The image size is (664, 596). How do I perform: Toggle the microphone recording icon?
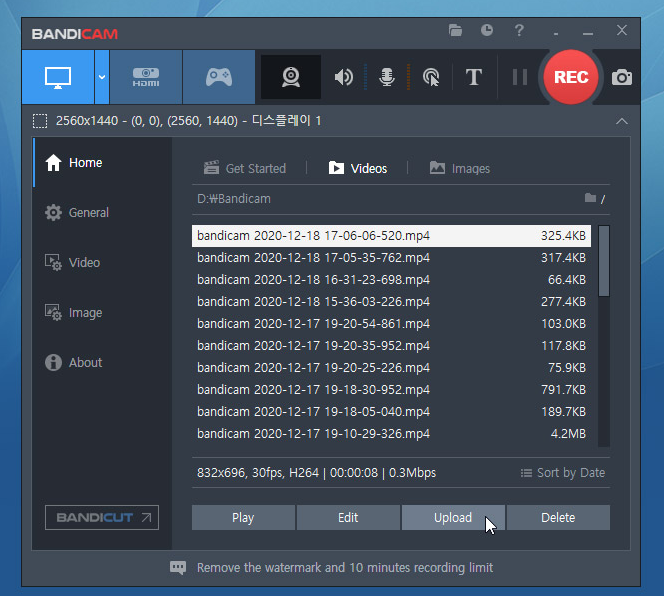387,77
